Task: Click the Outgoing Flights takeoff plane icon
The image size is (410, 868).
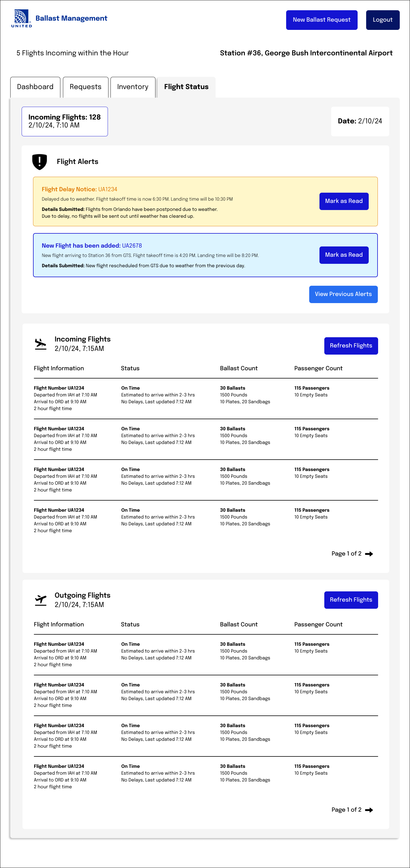Action: tap(40, 600)
